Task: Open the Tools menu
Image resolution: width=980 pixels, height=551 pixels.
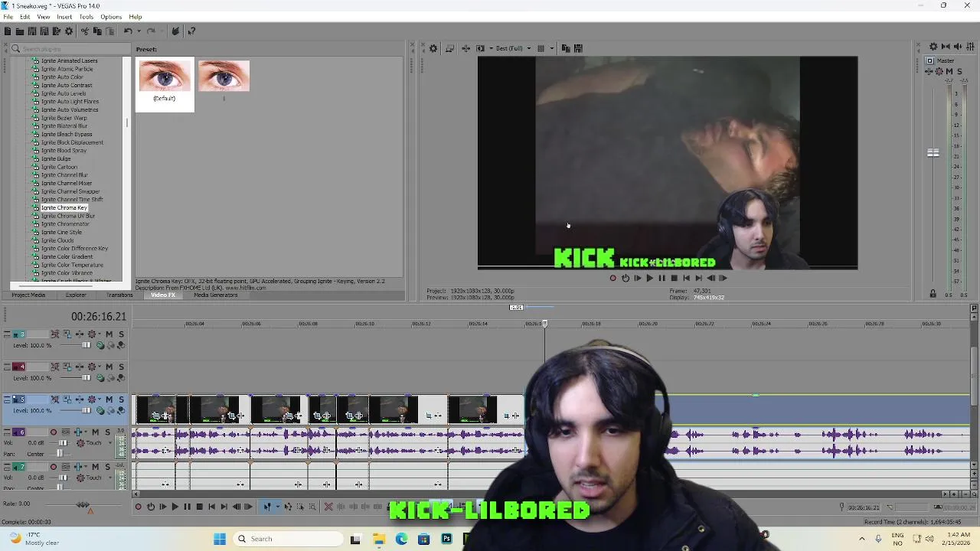Action: click(87, 17)
